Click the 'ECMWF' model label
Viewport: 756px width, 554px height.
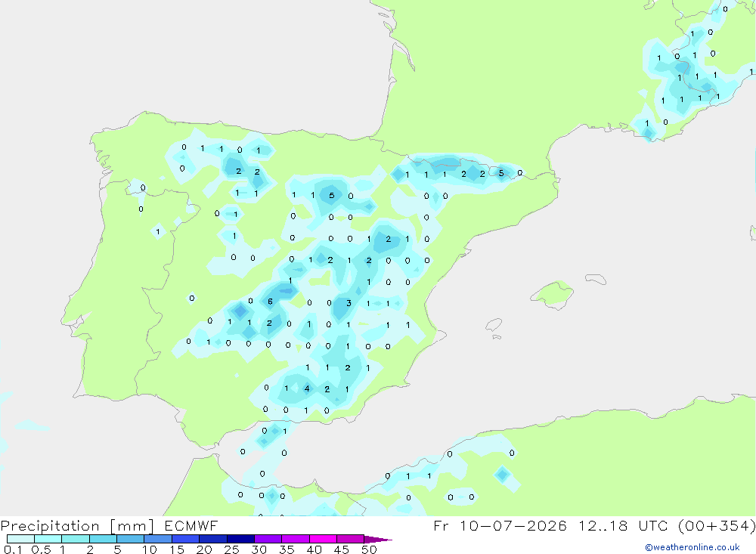click(x=191, y=525)
